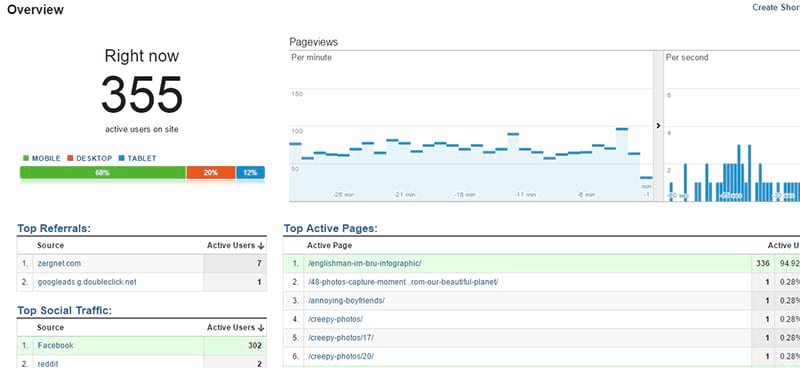Open the zergnet.com referral source
The height and width of the screenshot is (368, 800).
pyautogui.click(x=59, y=264)
